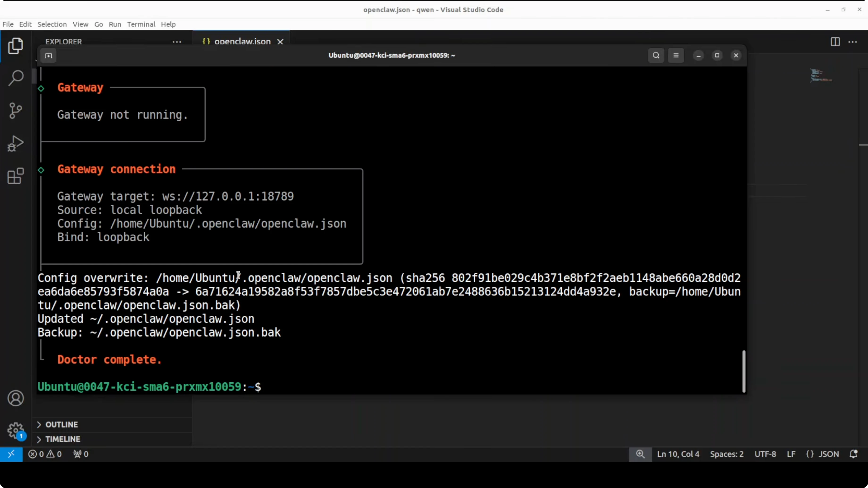Select the openclaw.json editor tab
The height and width of the screenshot is (488, 868).
click(x=242, y=41)
